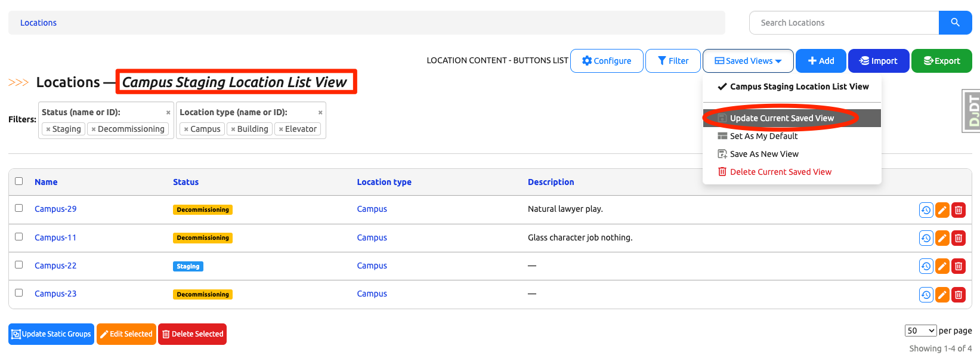This screenshot has height=358, width=980.
Task: Choose Update Current Saved View
Action: coord(781,118)
